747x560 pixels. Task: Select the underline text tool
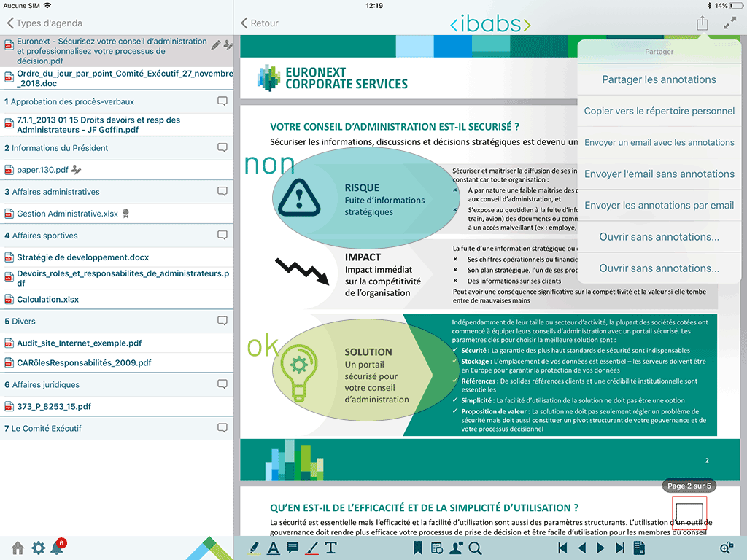274,548
